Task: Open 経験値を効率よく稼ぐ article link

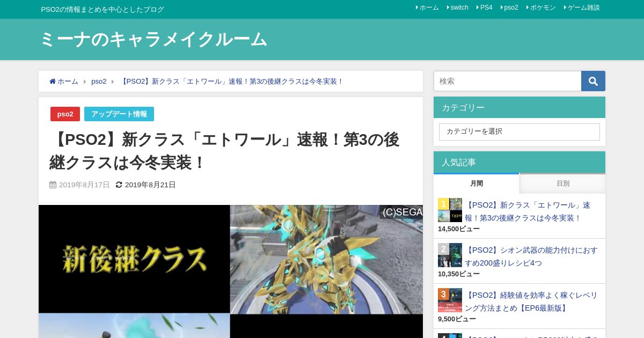Action: tap(531, 302)
